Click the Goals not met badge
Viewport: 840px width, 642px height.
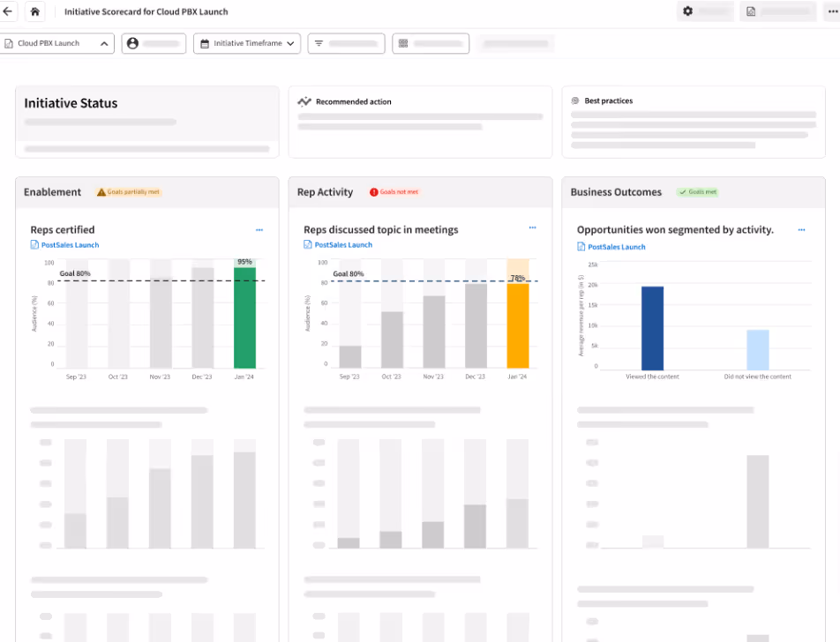[394, 191]
